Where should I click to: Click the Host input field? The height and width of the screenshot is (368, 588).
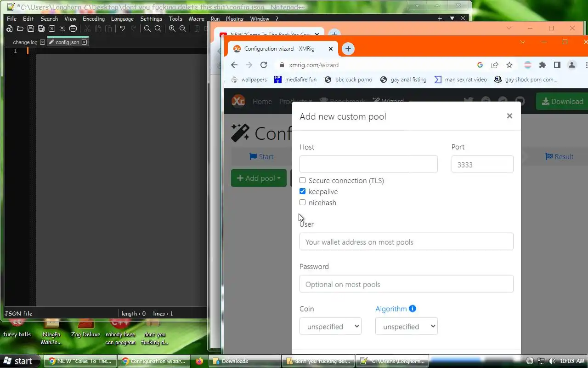[x=368, y=164]
